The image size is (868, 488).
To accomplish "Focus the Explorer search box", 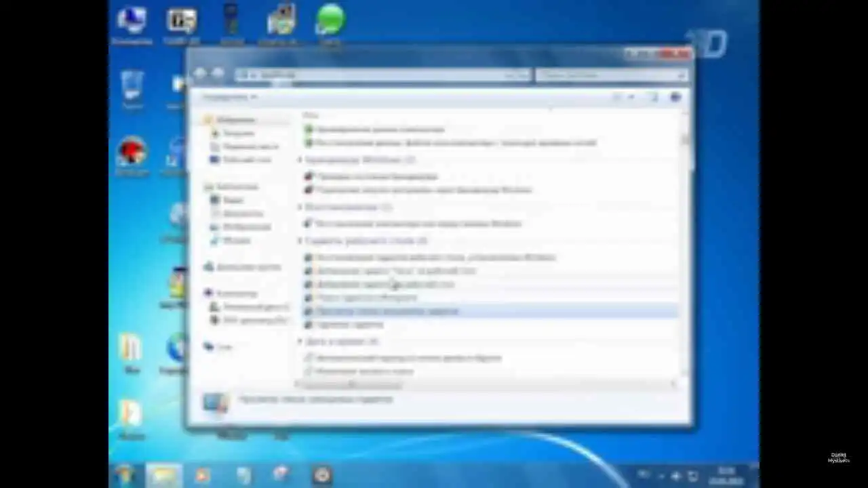I will pos(612,75).
